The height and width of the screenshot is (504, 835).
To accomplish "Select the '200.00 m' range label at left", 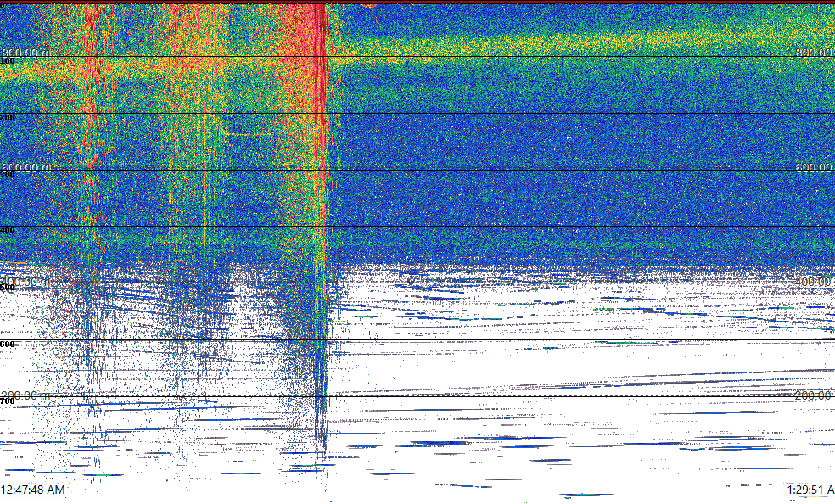I will click(x=26, y=395).
